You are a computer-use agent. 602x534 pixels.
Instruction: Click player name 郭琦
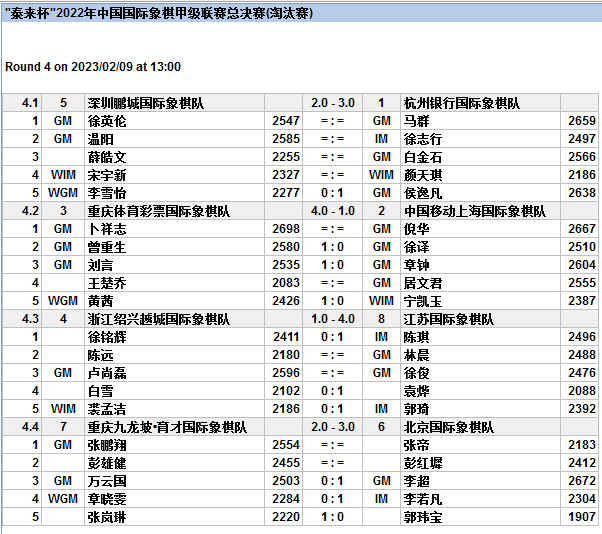416,409
